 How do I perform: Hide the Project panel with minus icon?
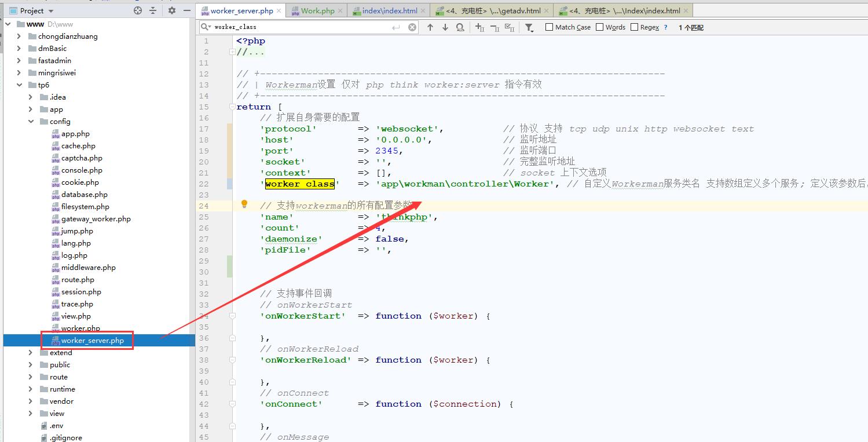186,10
